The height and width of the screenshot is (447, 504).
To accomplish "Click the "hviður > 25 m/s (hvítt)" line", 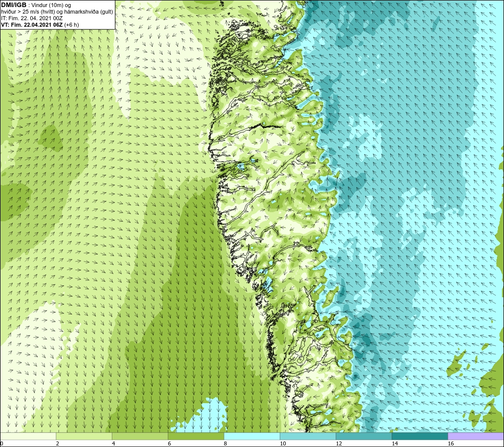I will pyautogui.click(x=27, y=12).
